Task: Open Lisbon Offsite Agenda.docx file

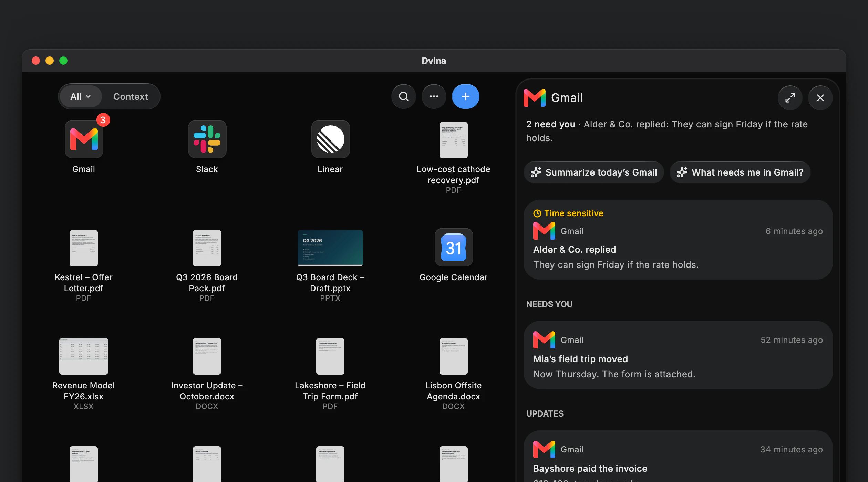Action: (x=454, y=356)
